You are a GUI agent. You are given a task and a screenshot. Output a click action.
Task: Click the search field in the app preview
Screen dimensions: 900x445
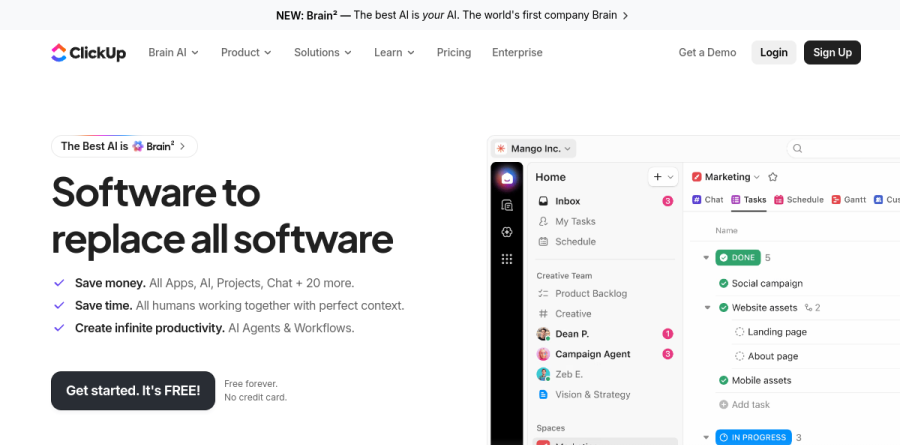[843, 149]
